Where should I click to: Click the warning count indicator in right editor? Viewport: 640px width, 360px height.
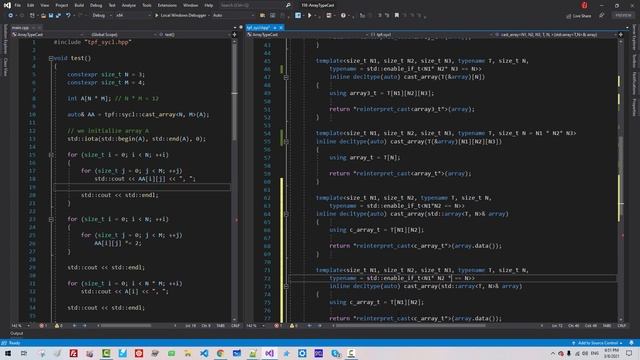tap(293, 326)
